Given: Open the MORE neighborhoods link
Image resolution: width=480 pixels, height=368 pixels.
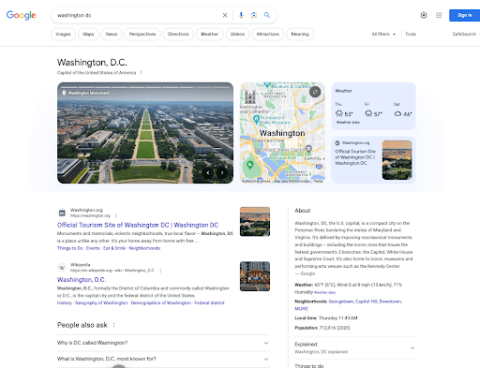Looking at the screenshot, I should 301,309.
